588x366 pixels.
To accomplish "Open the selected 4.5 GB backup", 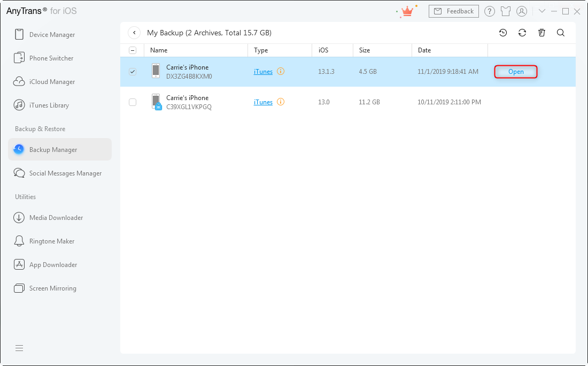I will pos(516,72).
